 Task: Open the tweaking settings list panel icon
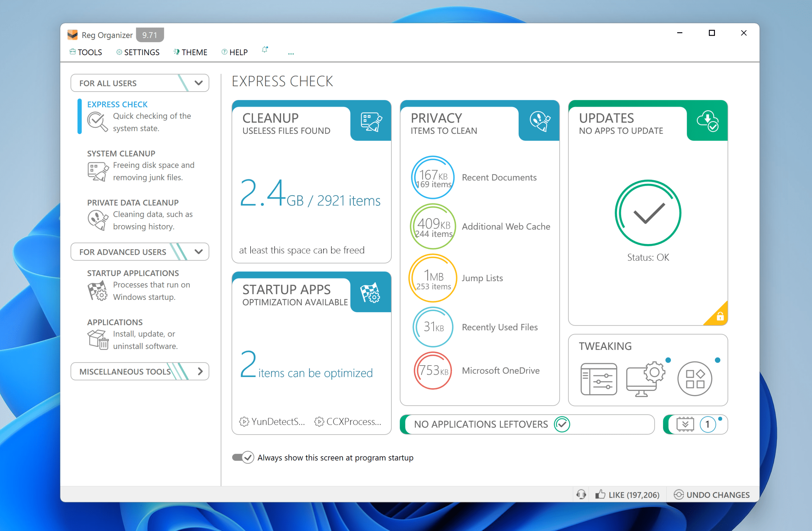tap(599, 379)
